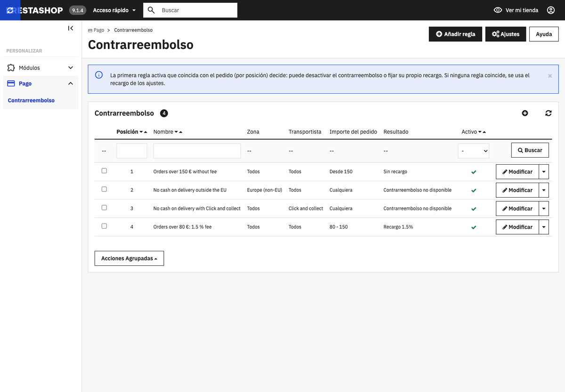Click the Módulos puzzle icon

coord(11,68)
